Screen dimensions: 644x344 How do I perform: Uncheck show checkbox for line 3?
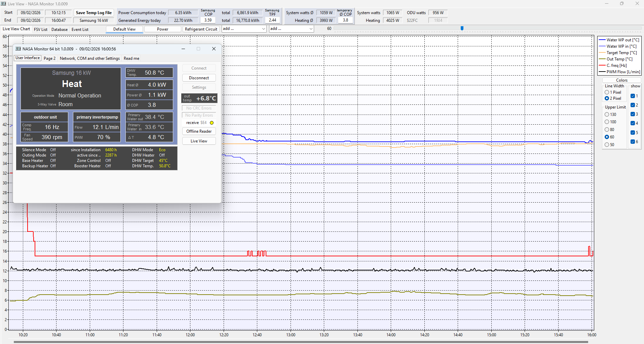633,114
